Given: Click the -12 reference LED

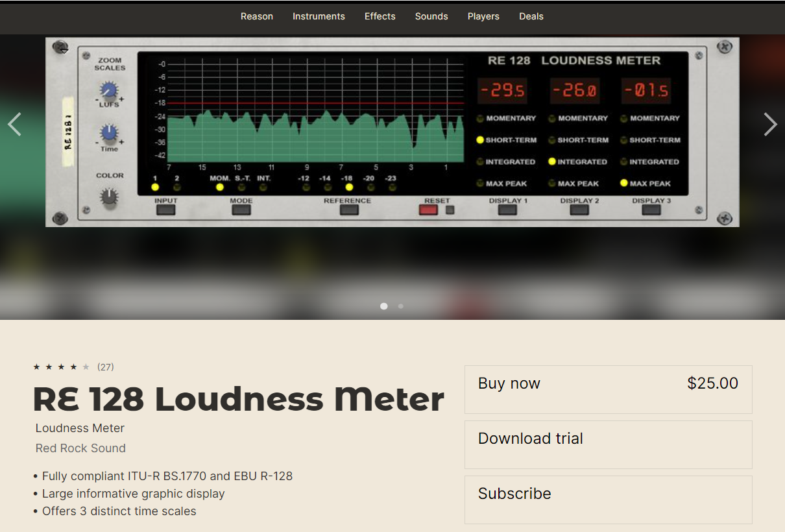Looking at the screenshot, I should click(306, 187).
